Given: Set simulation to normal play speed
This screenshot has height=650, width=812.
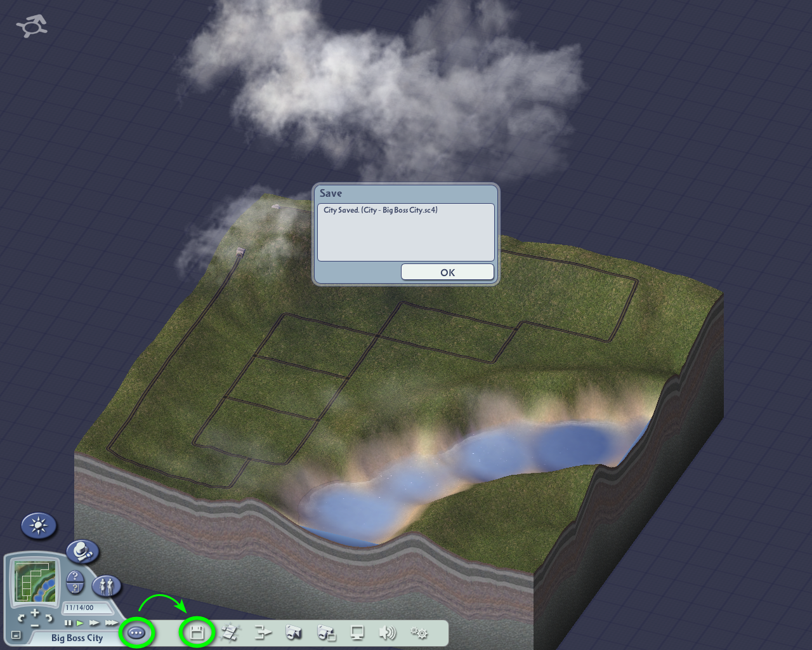Looking at the screenshot, I should pyautogui.click(x=80, y=623).
